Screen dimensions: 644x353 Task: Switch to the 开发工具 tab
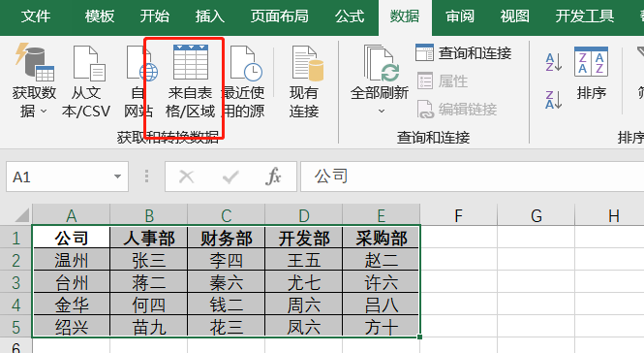585,16
